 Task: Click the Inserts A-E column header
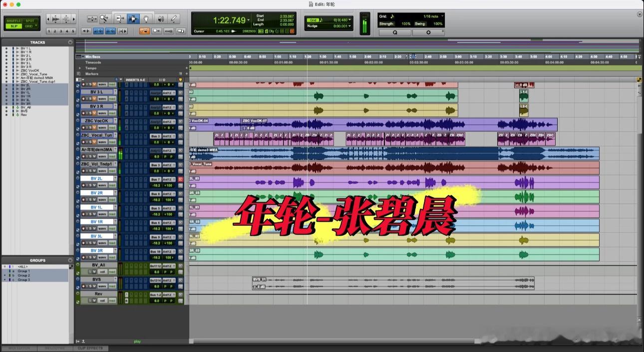tap(135, 79)
